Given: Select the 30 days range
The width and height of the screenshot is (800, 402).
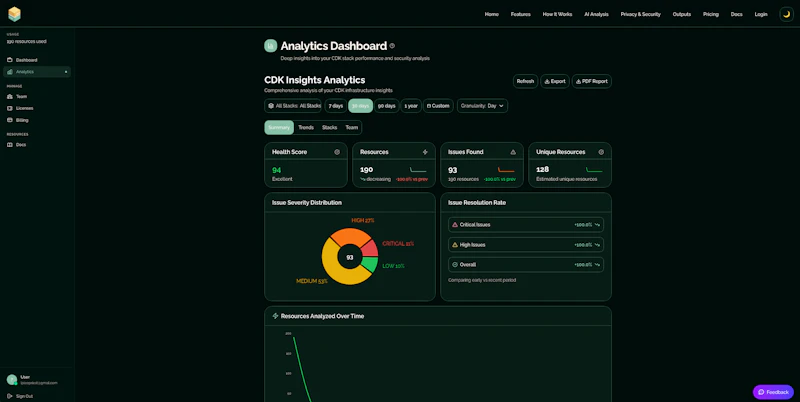Looking at the screenshot, I should tap(360, 106).
